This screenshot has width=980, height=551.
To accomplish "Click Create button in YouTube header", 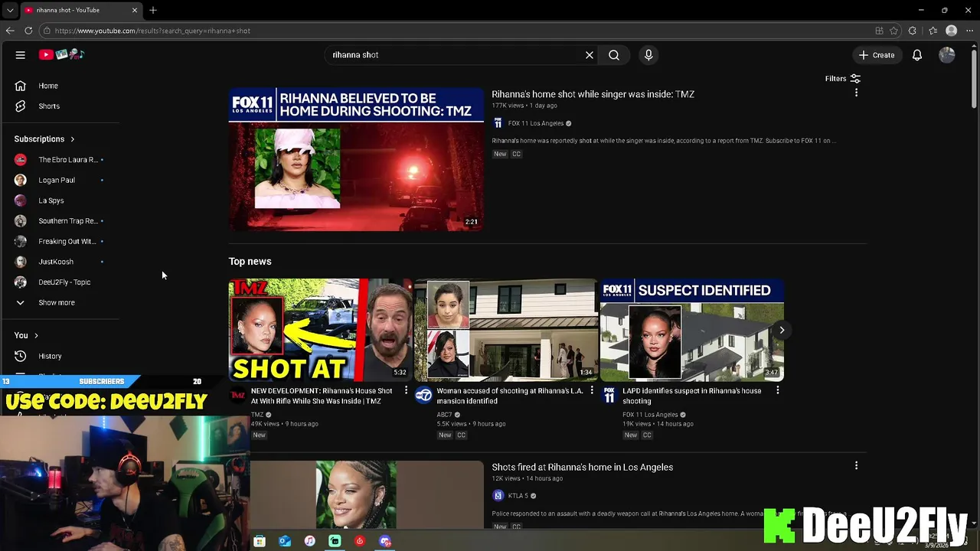I will (x=876, y=55).
